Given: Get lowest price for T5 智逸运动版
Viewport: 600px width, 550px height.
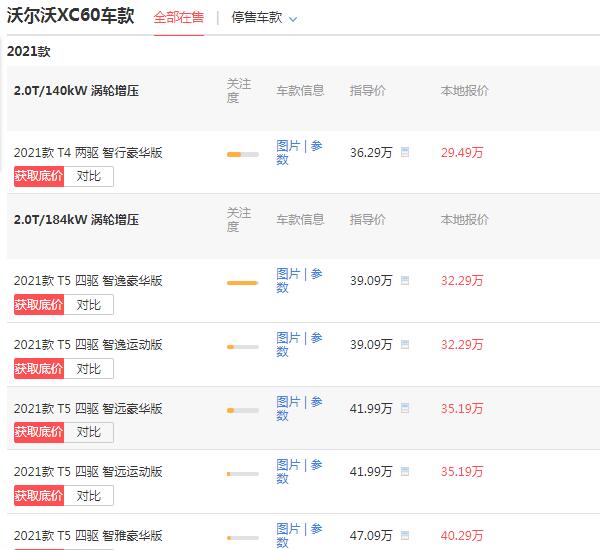Looking at the screenshot, I should [39, 369].
